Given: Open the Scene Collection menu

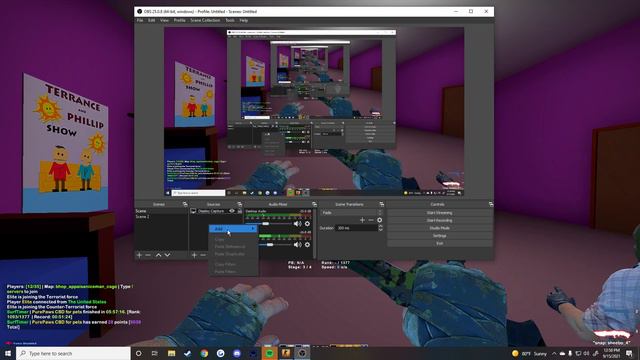Looking at the screenshot, I should (x=205, y=20).
